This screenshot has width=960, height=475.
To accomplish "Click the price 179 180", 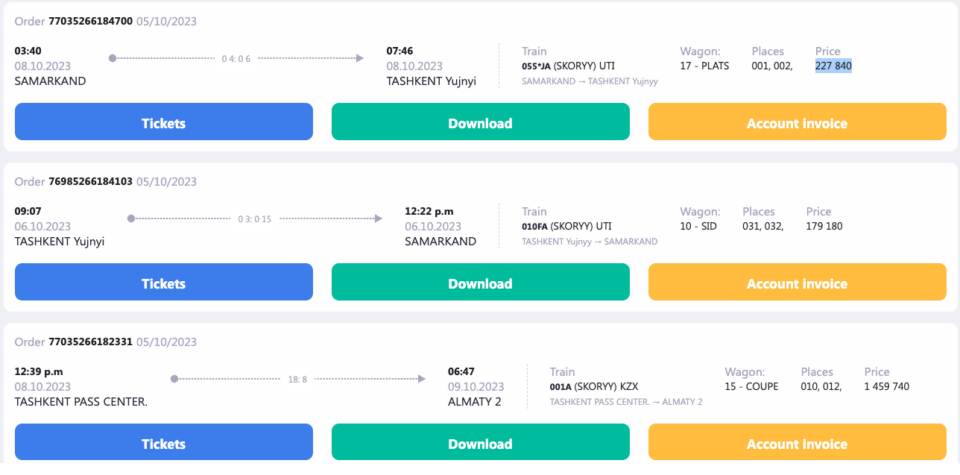I will 824,226.
